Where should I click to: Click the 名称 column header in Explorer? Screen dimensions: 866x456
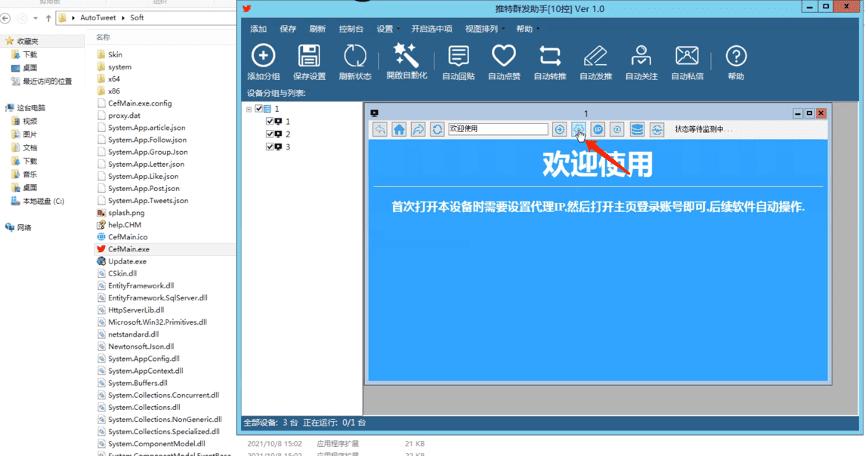103,37
